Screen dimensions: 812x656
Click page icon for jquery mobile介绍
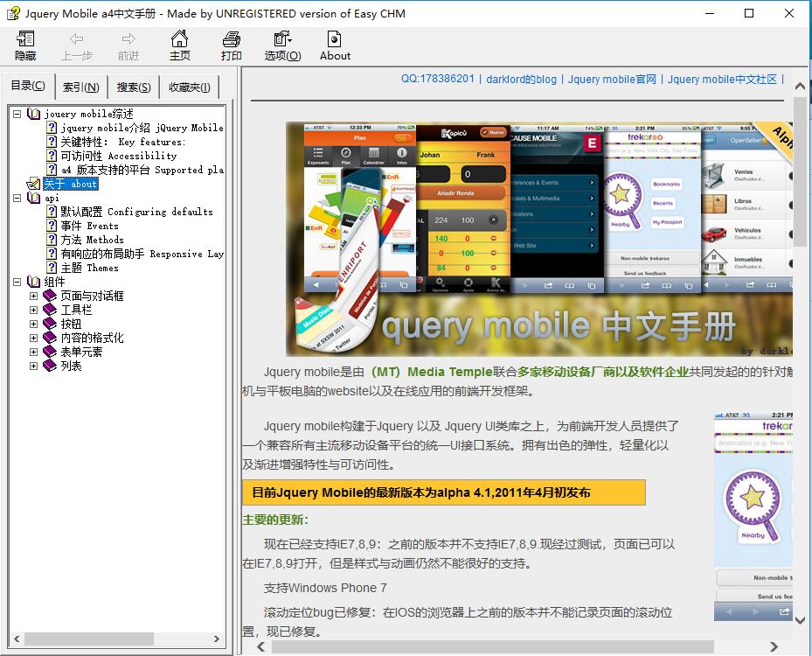pyautogui.click(x=52, y=128)
